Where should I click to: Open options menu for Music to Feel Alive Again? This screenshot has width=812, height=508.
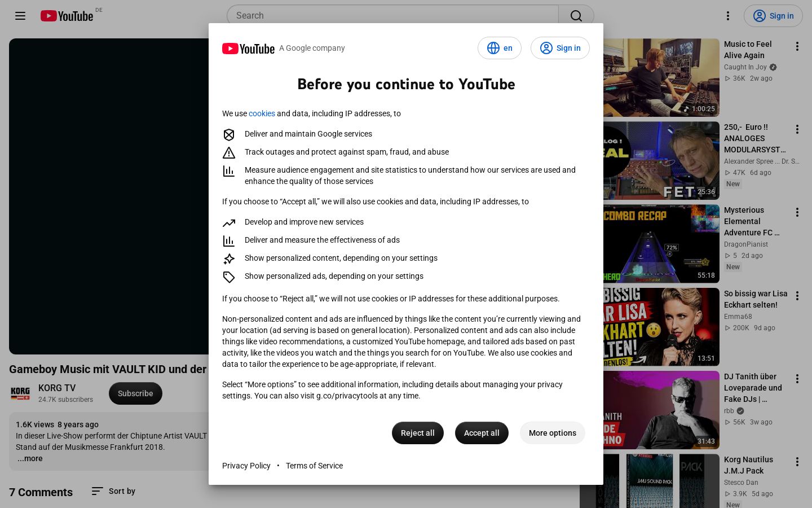(x=797, y=46)
